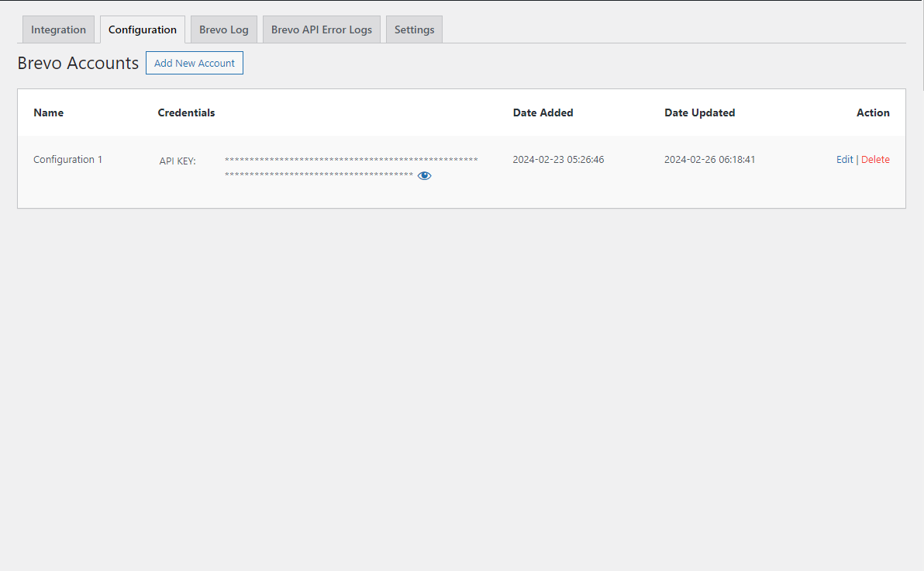This screenshot has width=924, height=571.
Task: Select the date added 2024-02-23 05:26:46
Action: (558, 159)
